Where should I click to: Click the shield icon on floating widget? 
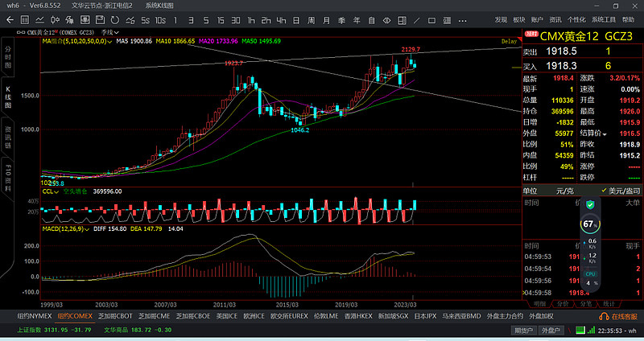tap(590, 204)
